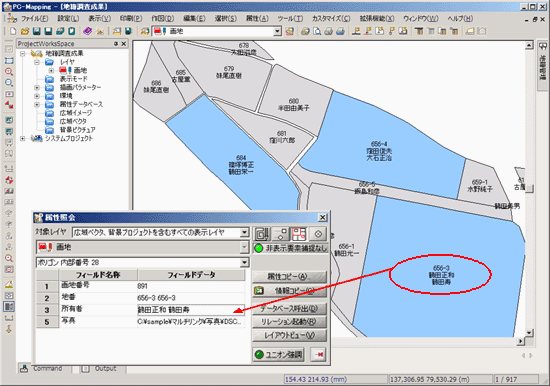Open the 表示(V) menu
The image size is (550, 386).
tap(99, 18)
